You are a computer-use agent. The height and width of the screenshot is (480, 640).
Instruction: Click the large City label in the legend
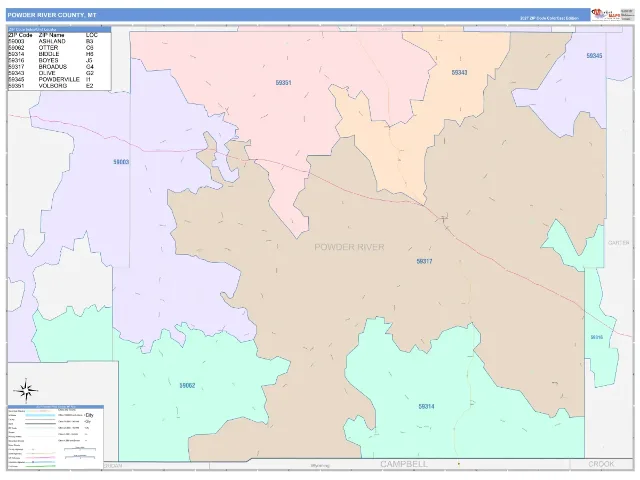(89, 415)
